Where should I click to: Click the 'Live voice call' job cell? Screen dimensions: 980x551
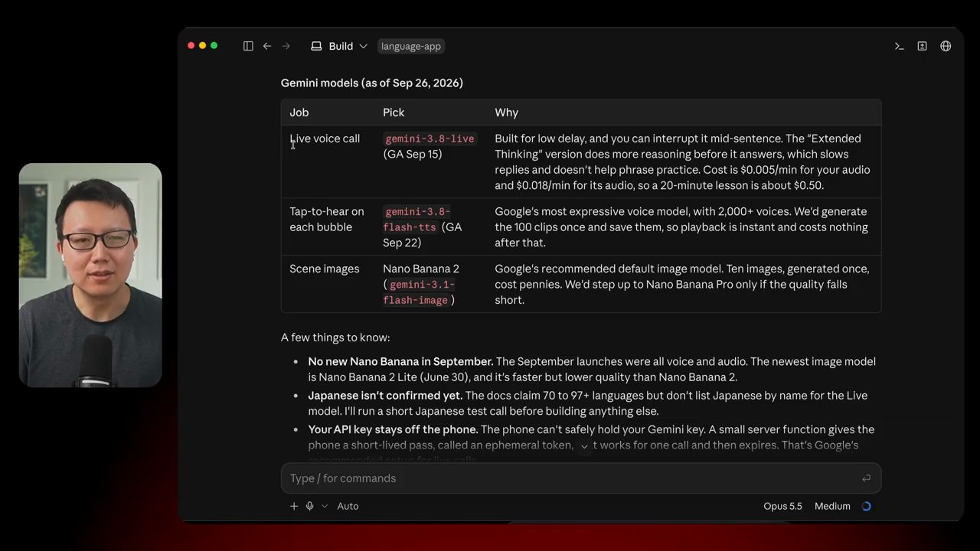tap(325, 139)
